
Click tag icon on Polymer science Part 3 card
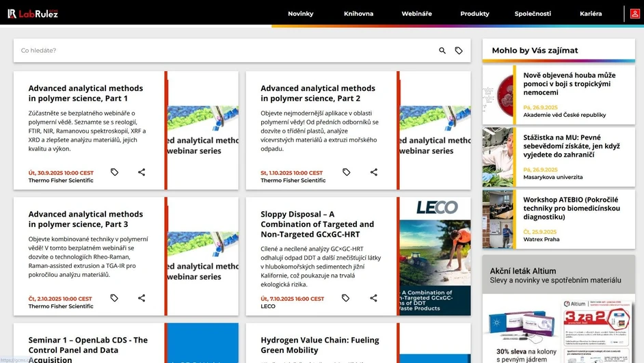(114, 298)
